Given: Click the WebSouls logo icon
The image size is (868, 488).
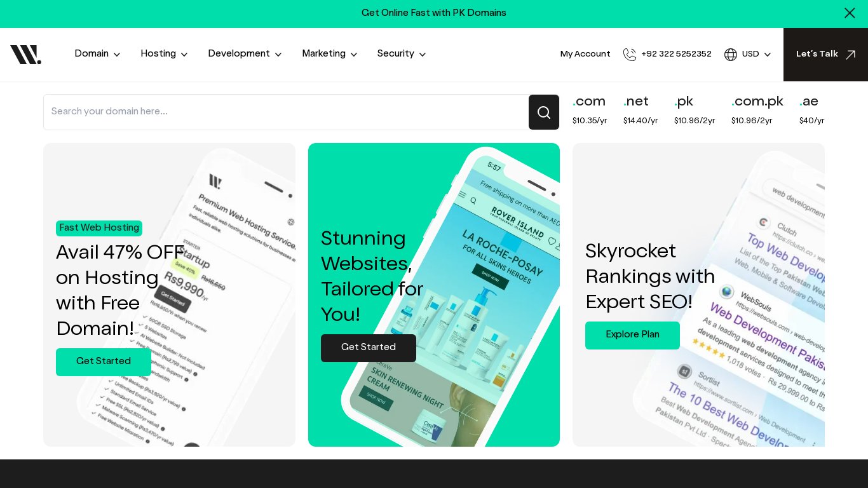Looking at the screenshot, I should 26,55.
